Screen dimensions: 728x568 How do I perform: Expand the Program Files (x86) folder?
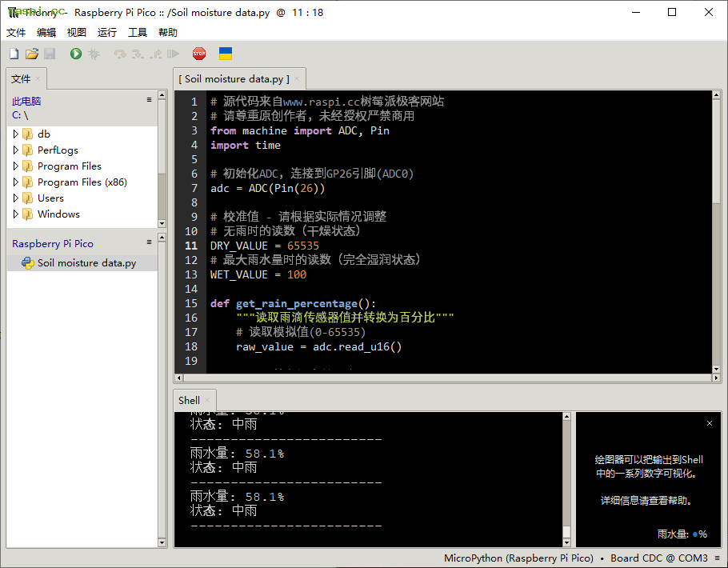[16, 182]
